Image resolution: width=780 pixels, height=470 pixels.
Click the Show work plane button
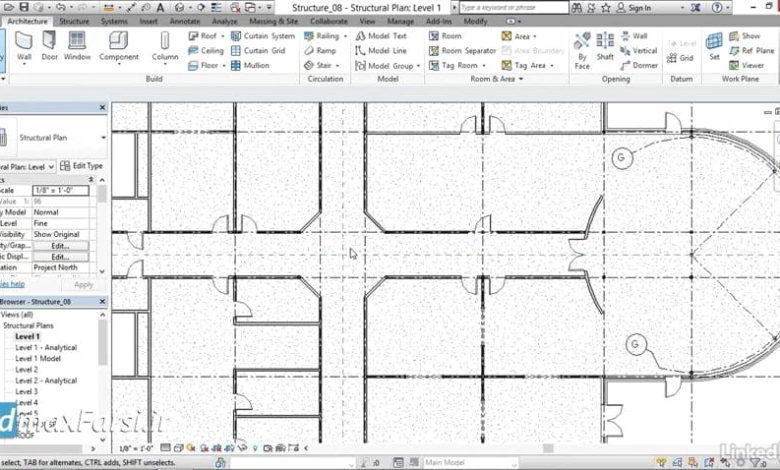(745, 36)
